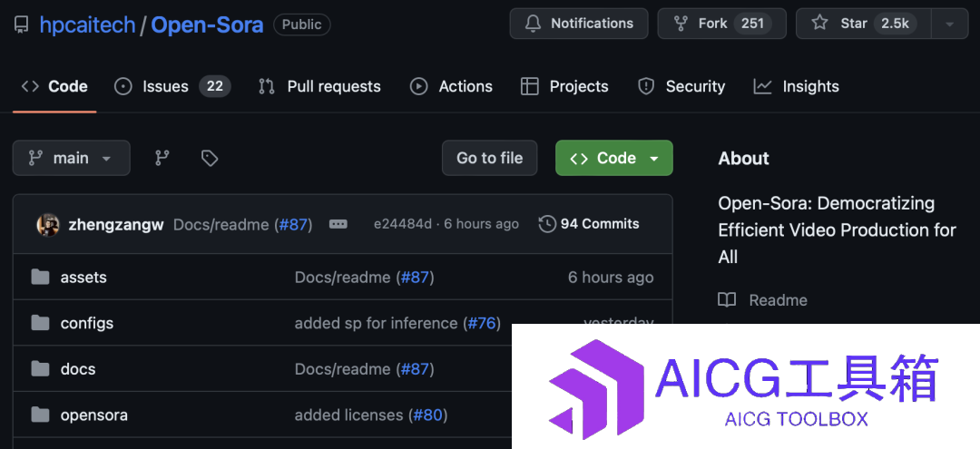Click the '6 hours ago' timestamp for assets
980x449 pixels.
click(x=611, y=278)
